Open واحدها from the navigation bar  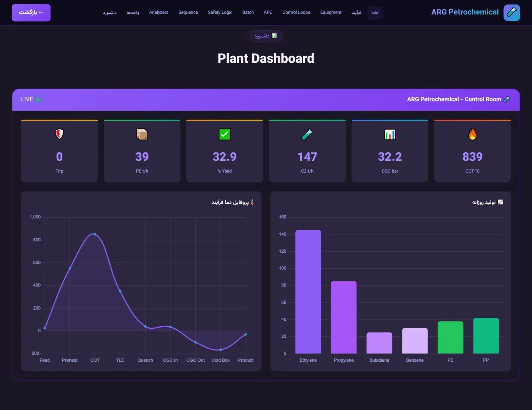(133, 13)
